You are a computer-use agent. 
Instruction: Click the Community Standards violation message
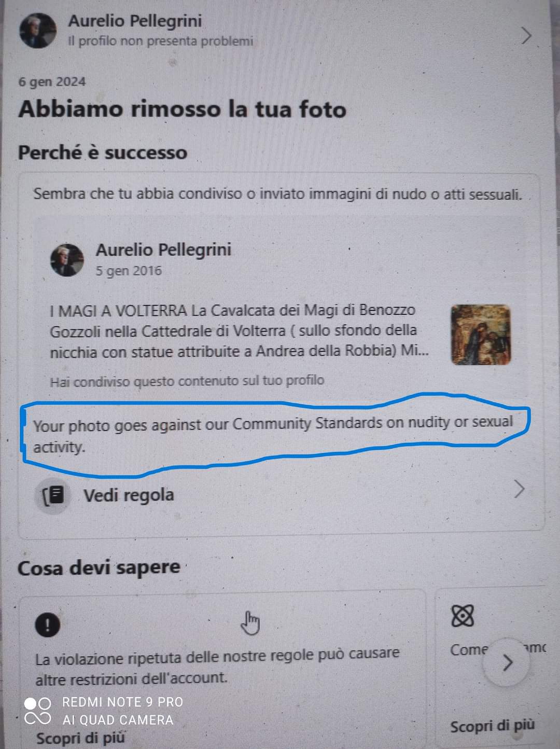273,434
